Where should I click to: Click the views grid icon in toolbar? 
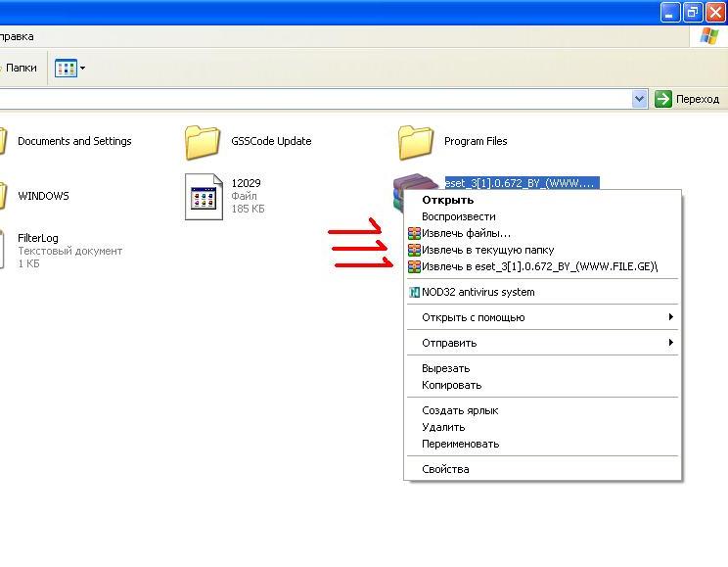click(x=66, y=68)
